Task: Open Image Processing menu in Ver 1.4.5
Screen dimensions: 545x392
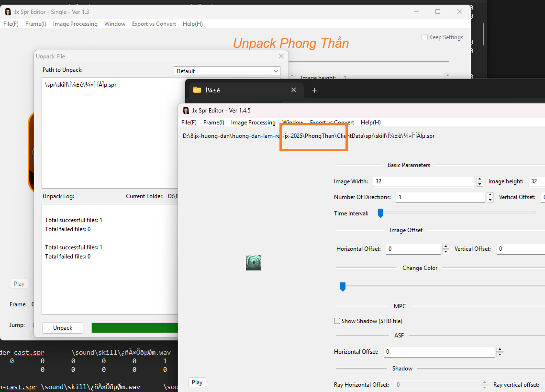Action: 253,123
